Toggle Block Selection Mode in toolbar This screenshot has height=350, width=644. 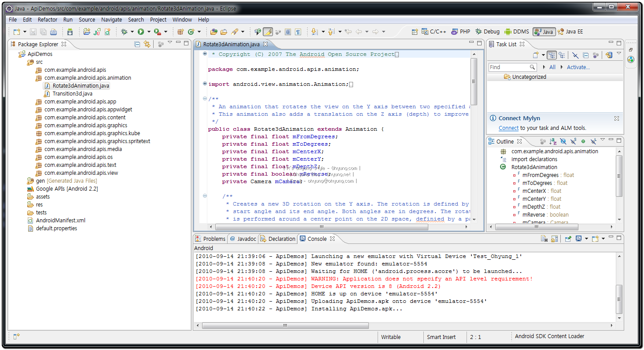[288, 32]
